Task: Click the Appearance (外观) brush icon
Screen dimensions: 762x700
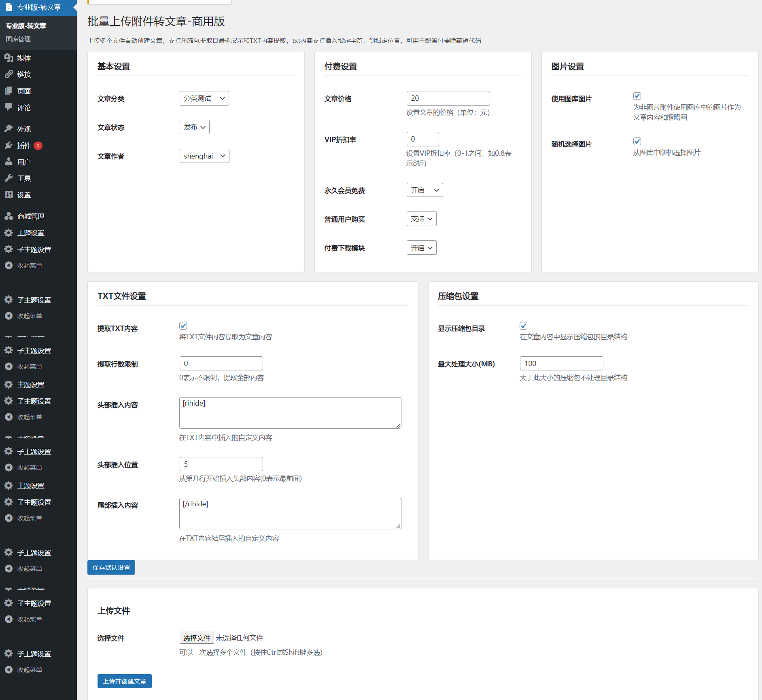Action: (8, 129)
